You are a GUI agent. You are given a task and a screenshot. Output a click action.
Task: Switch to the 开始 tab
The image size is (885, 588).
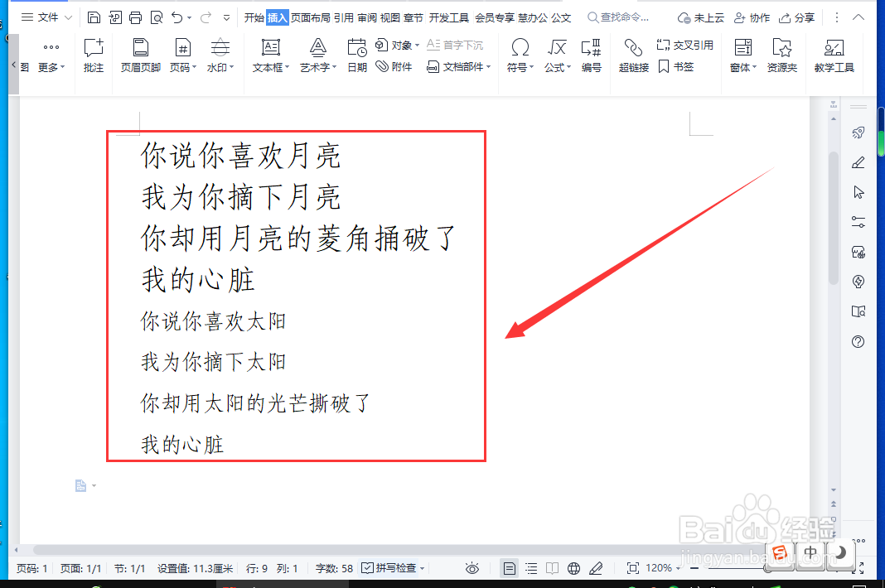pos(254,17)
